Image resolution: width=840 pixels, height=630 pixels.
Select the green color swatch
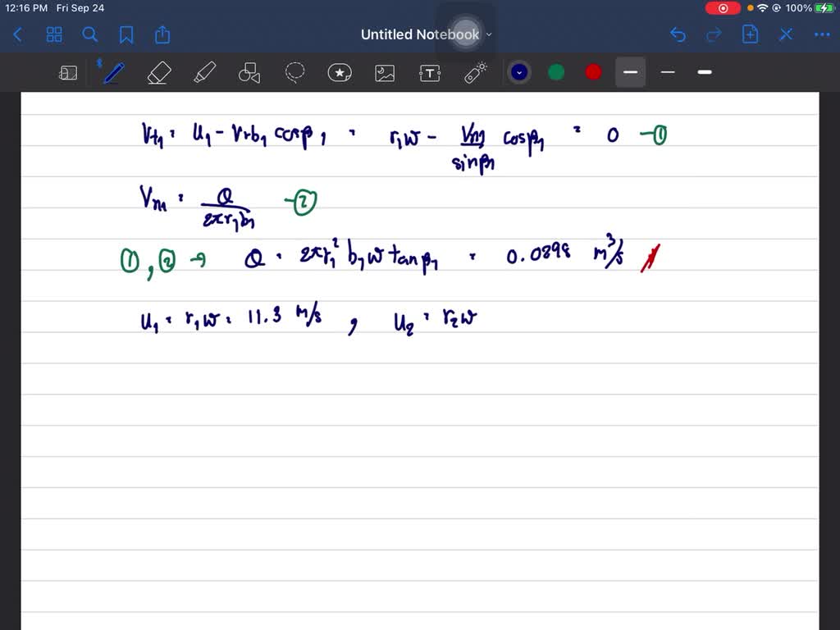tap(556, 72)
